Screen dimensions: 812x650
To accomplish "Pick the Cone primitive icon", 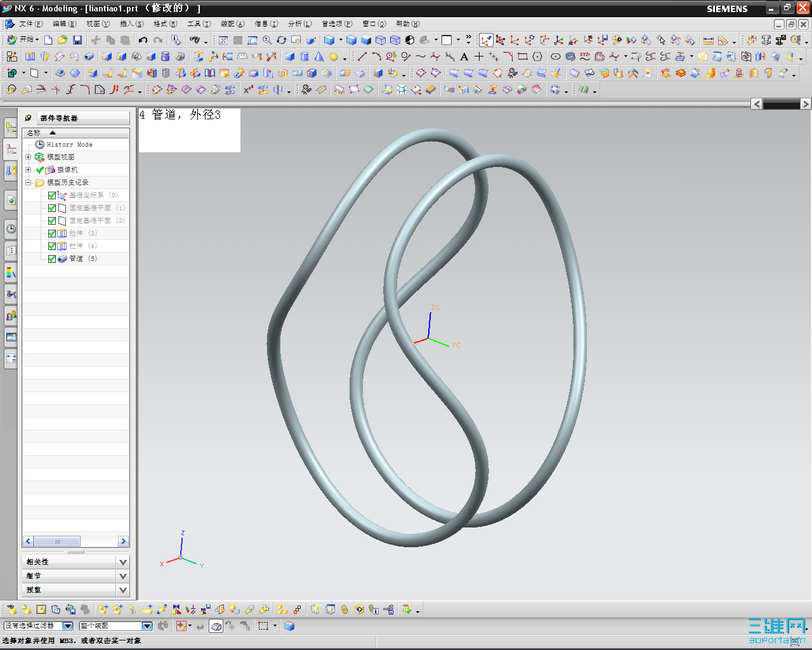I will (319, 56).
